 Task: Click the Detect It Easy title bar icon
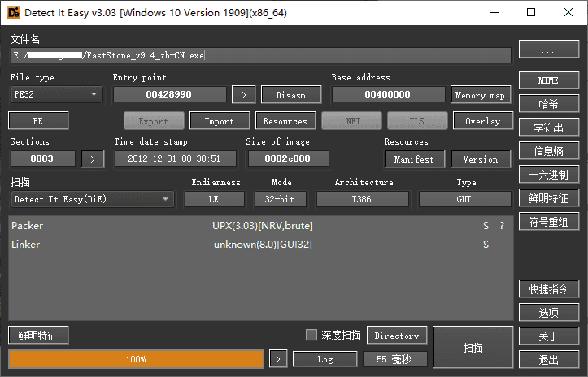point(14,13)
